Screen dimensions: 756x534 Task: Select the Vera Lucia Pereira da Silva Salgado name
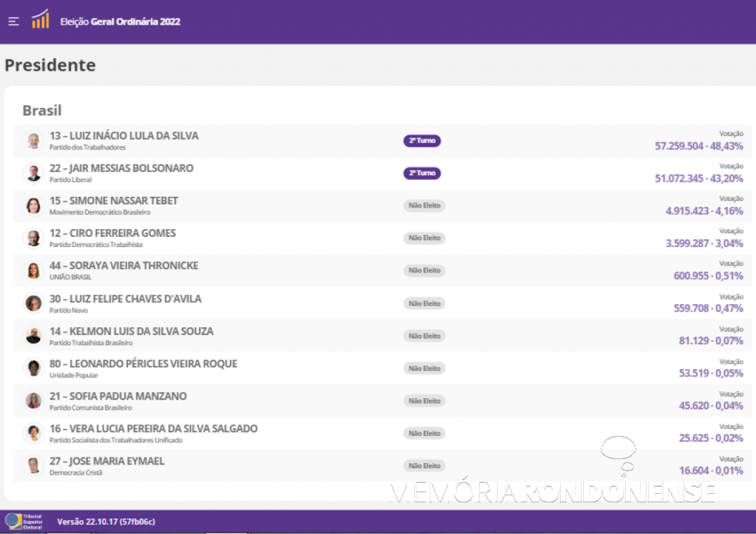[154, 428]
